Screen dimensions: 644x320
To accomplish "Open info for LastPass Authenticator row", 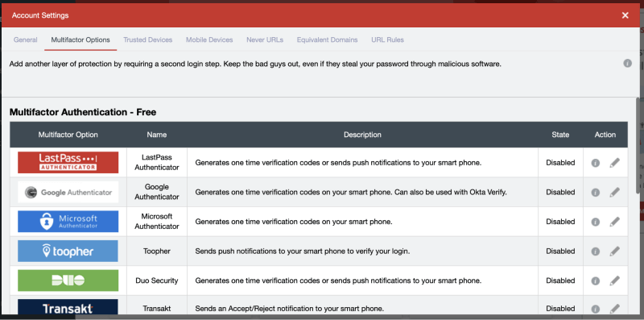I will point(596,163).
